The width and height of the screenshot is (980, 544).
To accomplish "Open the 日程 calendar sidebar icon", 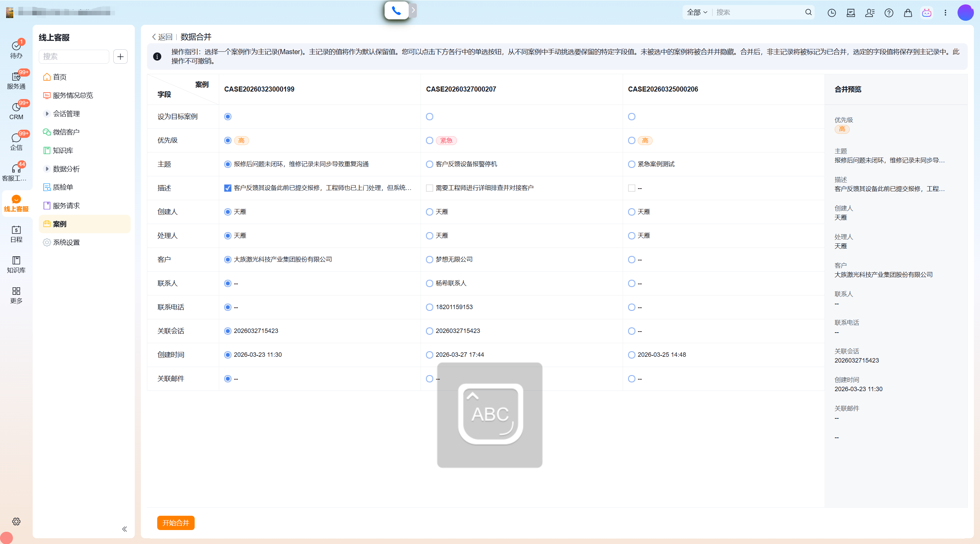I will [x=16, y=233].
